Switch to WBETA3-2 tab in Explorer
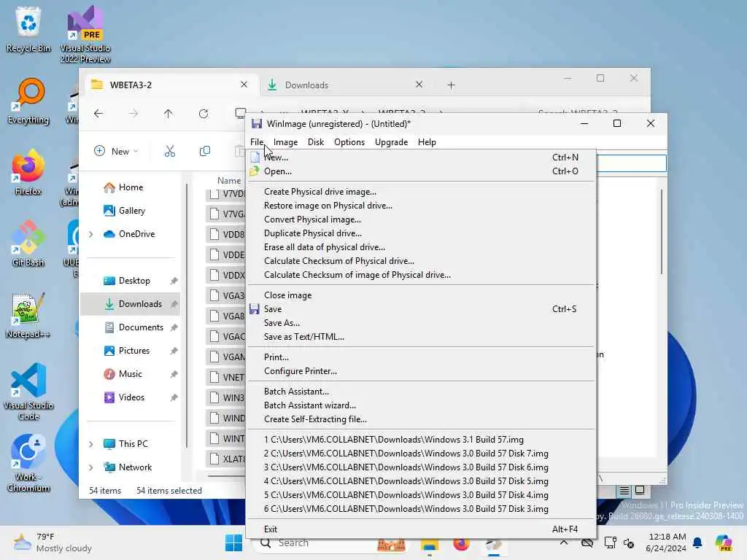Viewport: 747px width, 560px height. pyautogui.click(x=171, y=85)
